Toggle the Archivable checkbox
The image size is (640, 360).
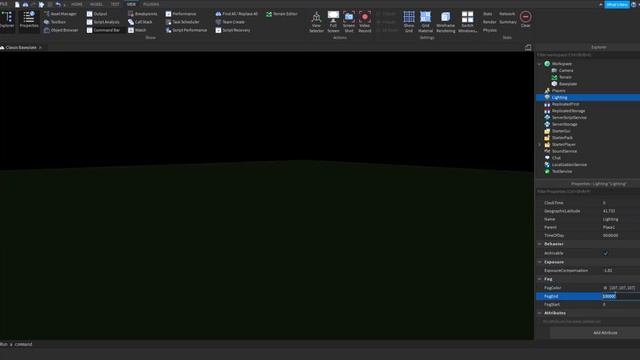click(605, 253)
